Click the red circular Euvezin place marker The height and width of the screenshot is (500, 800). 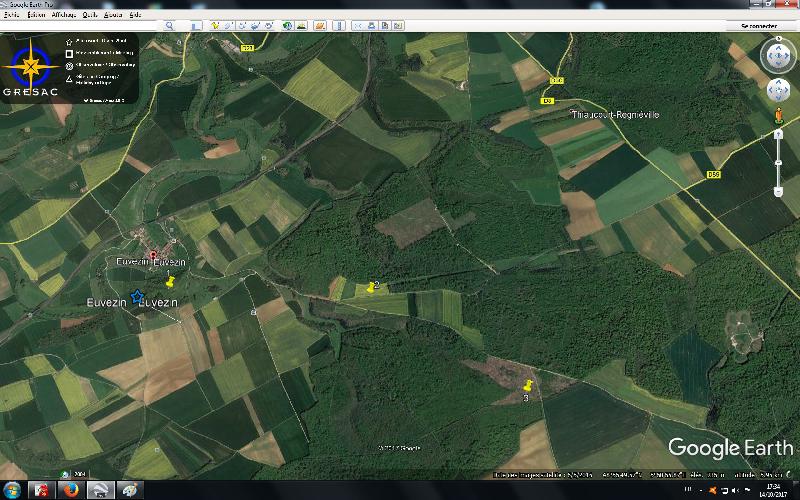(x=153, y=254)
